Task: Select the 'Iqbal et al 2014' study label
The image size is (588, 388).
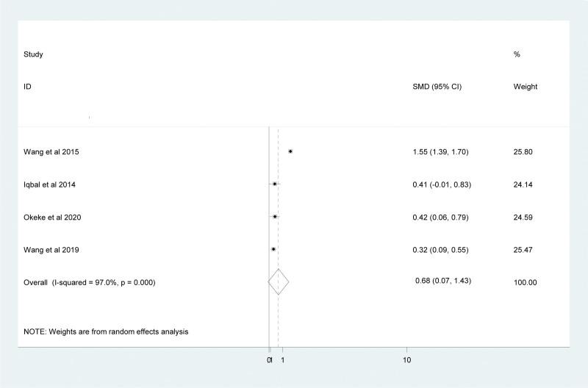Action: click(x=49, y=184)
